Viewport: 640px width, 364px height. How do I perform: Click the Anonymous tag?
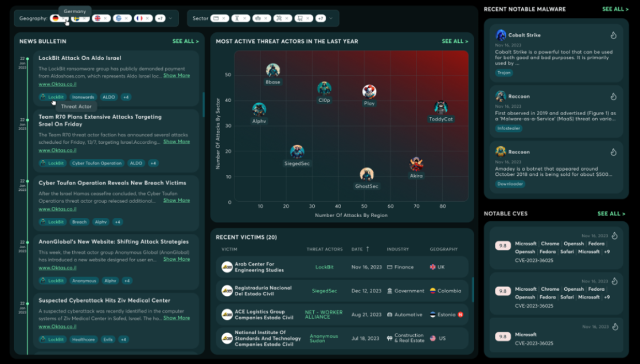coord(84,281)
